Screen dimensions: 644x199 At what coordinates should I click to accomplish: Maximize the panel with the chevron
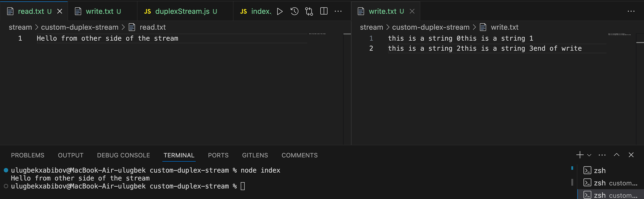pos(617,155)
